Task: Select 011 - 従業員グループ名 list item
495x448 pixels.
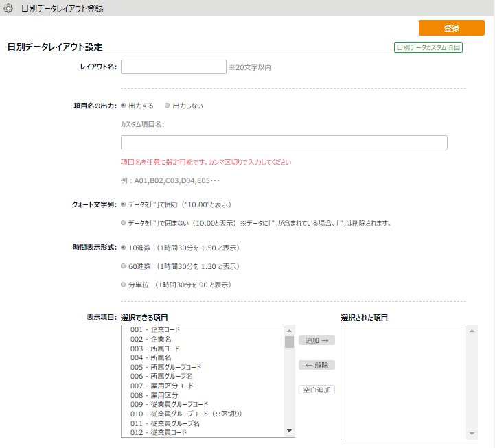Action: pyautogui.click(x=203, y=423)
